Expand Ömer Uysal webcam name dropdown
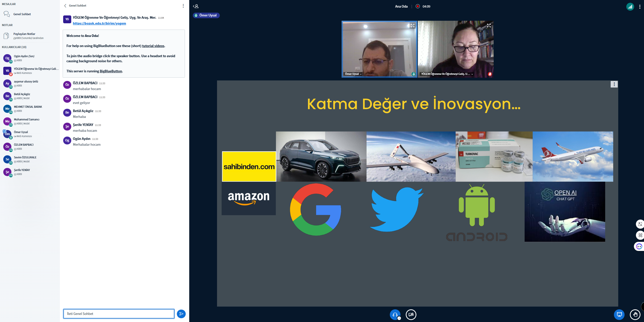The height and width of the screenshot is (322, 644). (353, 74)
